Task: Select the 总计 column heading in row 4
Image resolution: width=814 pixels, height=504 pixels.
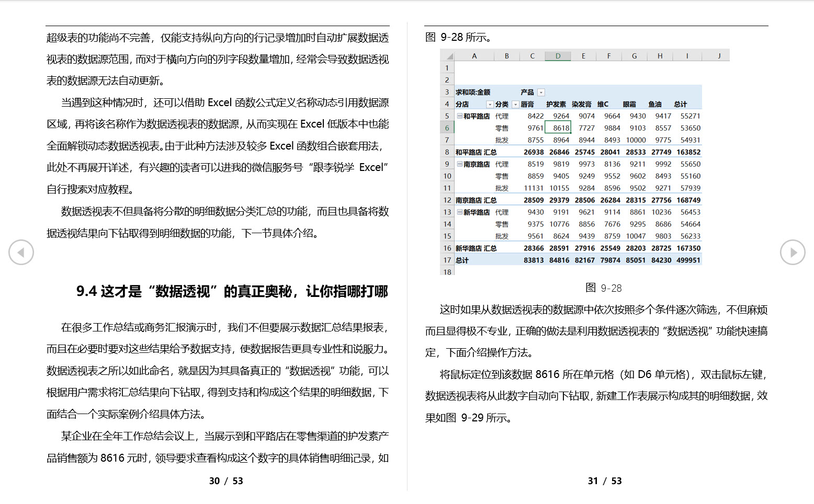Action: (x=681, y=105)
